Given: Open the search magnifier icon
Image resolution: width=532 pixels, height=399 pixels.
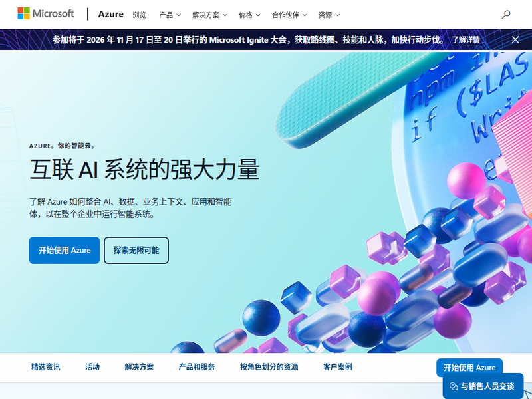Looking at the screenshot, I should click(506, 14).
